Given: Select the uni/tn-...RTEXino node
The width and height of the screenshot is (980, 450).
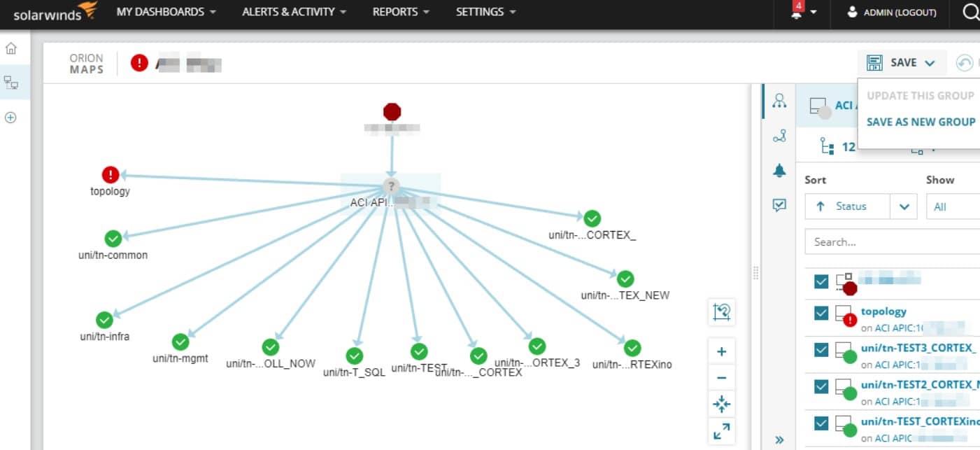Looking at the screenshot, I should [x=632, y=348].
